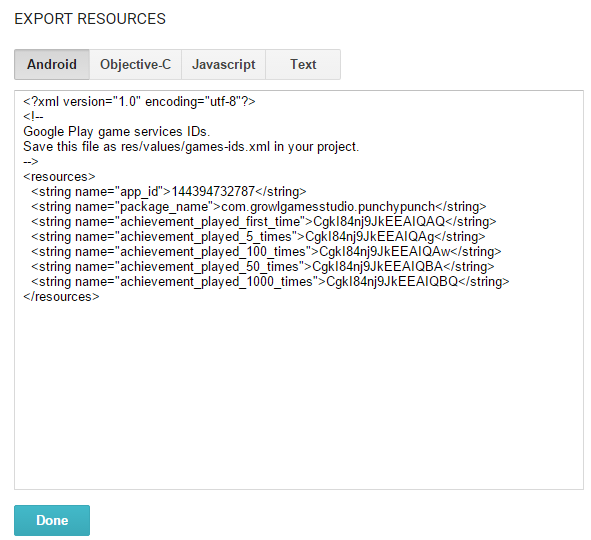Viewport: 591px width, 540px height.
Task: Click the achievement_played_first_time line
Action: tap(263, 222)
